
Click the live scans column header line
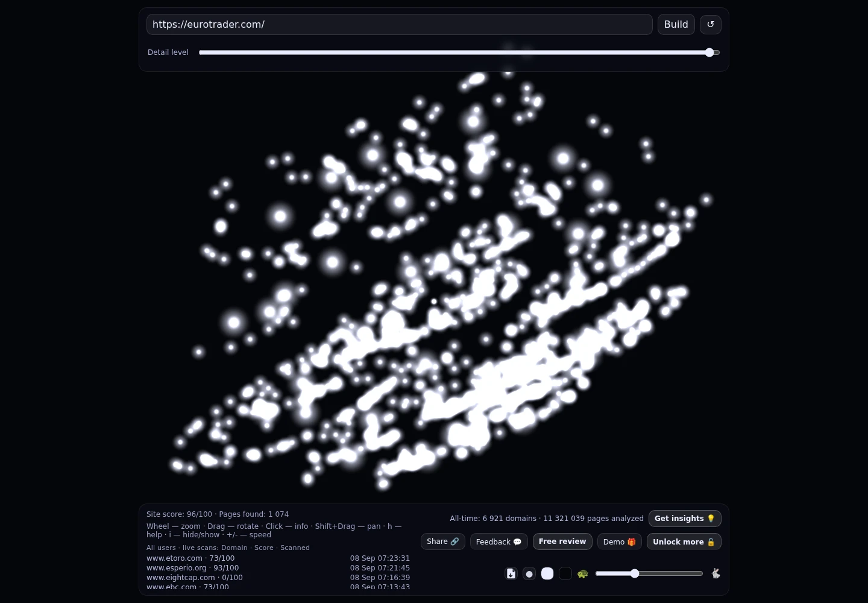point(228,548)
